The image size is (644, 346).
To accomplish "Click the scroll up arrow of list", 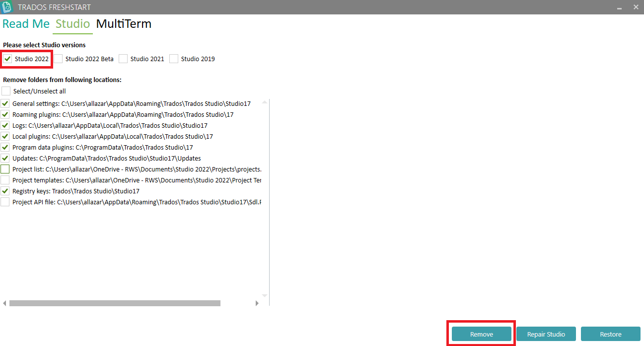I will click(x=265, y=102).
